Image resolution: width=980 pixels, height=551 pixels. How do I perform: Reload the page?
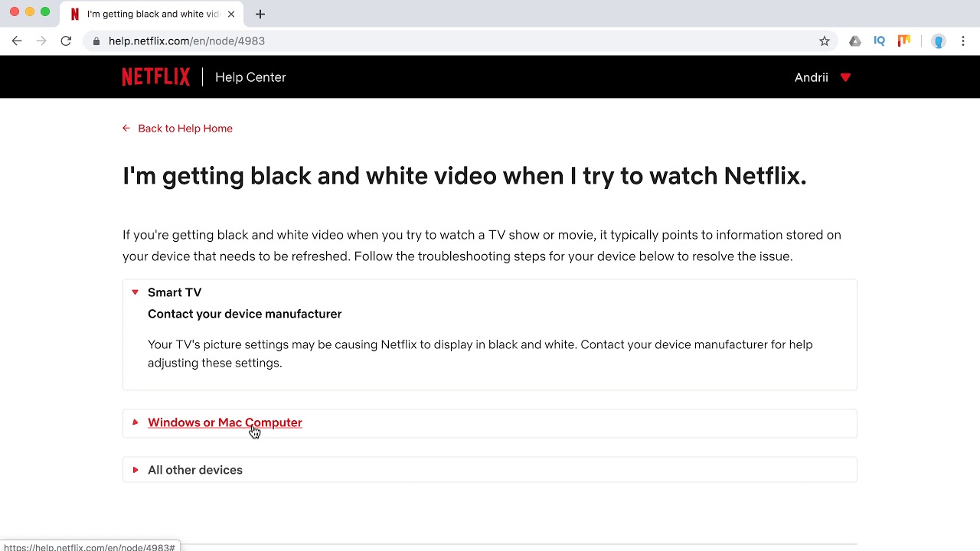tap(66, 41)
